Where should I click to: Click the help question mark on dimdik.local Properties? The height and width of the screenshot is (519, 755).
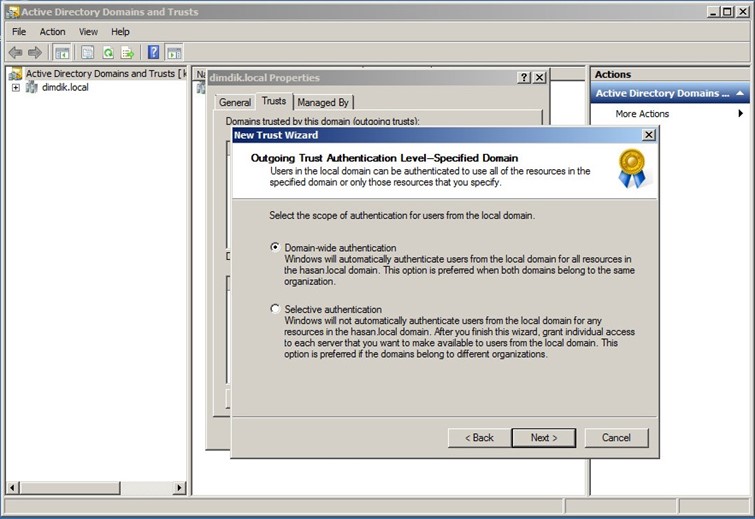point(524,78)
